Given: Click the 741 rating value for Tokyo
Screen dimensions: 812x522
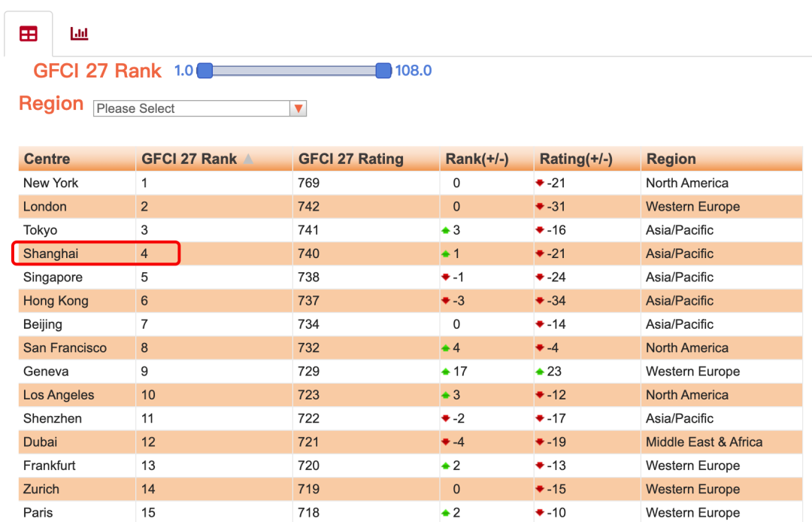Looking at the screenshot, I should pyautogui.click(x=309, y=230).
